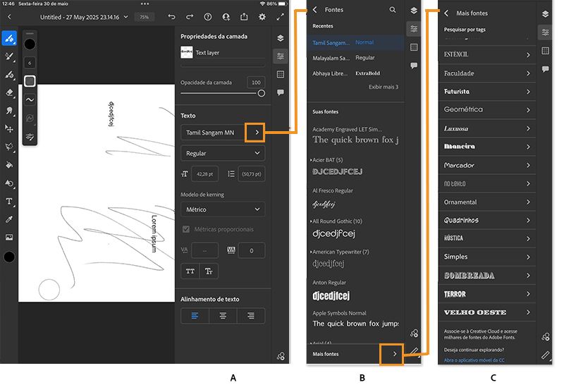Open Ornamental font tag
The image size is (564, 392).
coord(487,202)
